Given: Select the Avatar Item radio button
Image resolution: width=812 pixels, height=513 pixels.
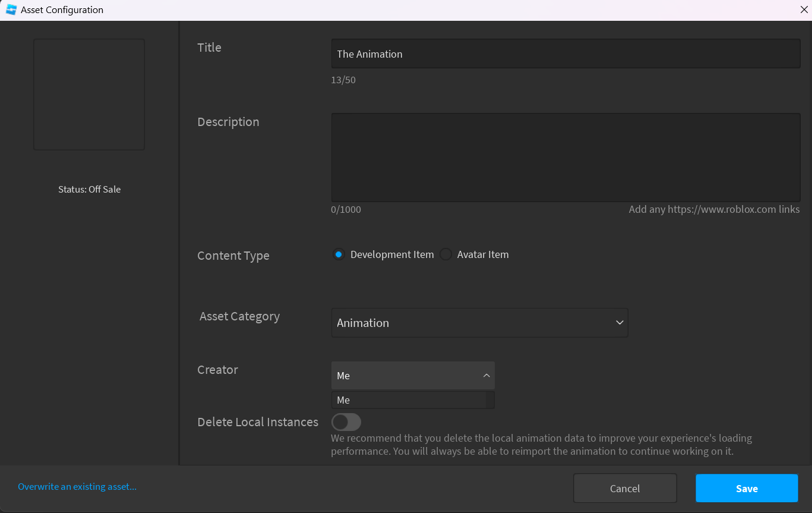Looking at the screenshot, I should click(x=446, y=254).
